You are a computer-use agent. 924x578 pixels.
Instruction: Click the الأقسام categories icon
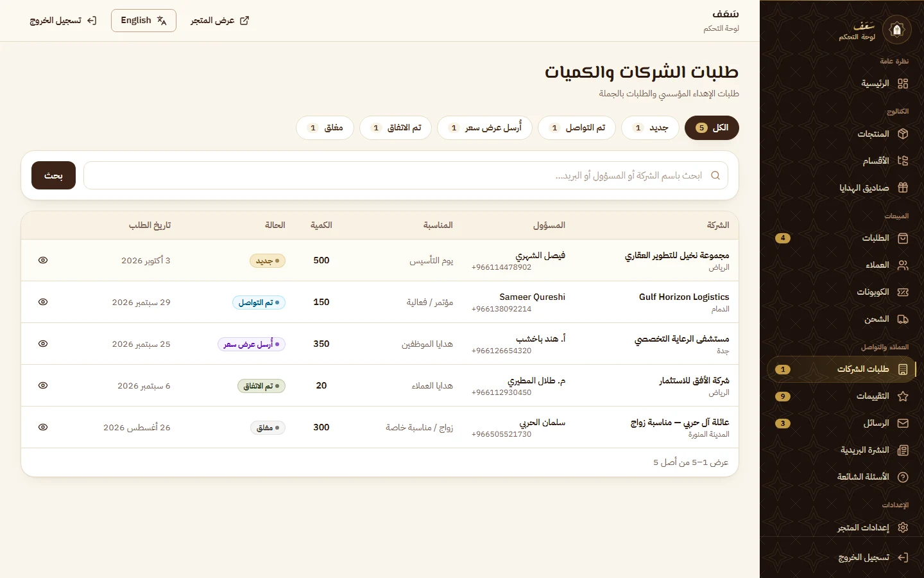click(903, 161)
